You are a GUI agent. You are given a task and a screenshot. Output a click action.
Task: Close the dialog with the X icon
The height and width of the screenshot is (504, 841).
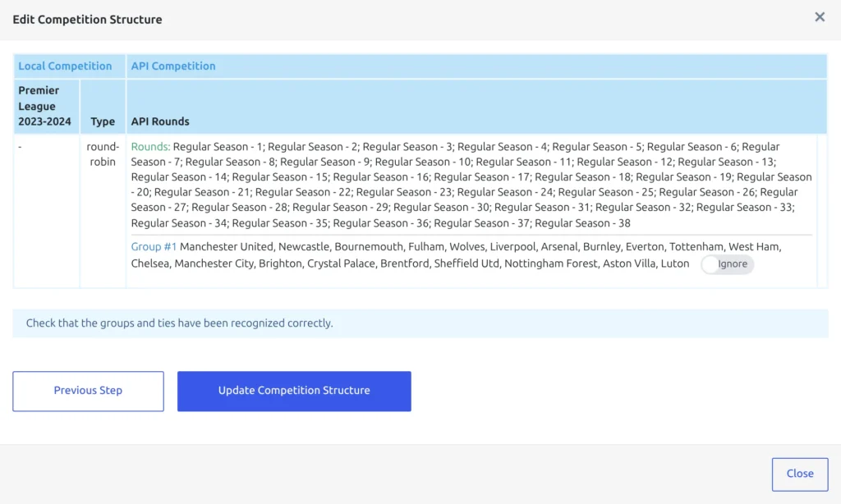[820, 17]
